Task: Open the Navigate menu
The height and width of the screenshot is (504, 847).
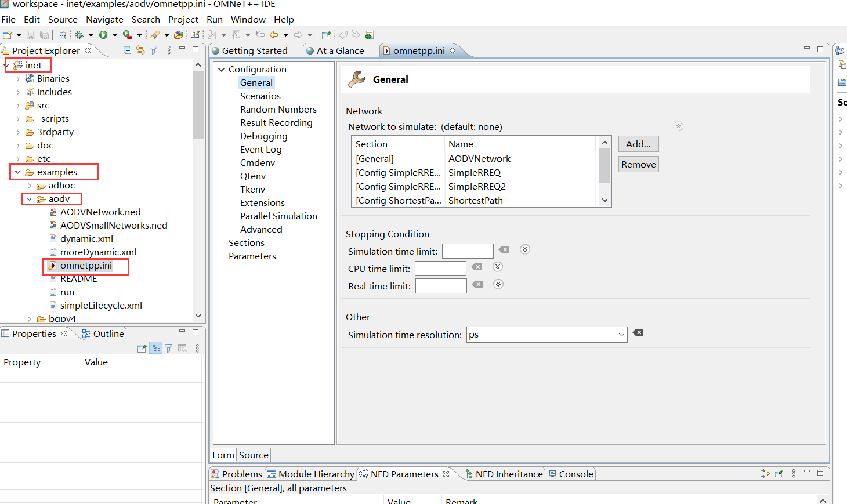Action: 104,19
